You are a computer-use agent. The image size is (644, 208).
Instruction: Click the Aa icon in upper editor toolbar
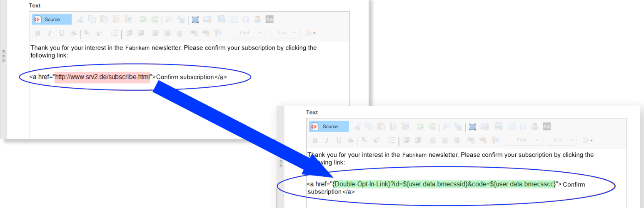pos(269,19)
